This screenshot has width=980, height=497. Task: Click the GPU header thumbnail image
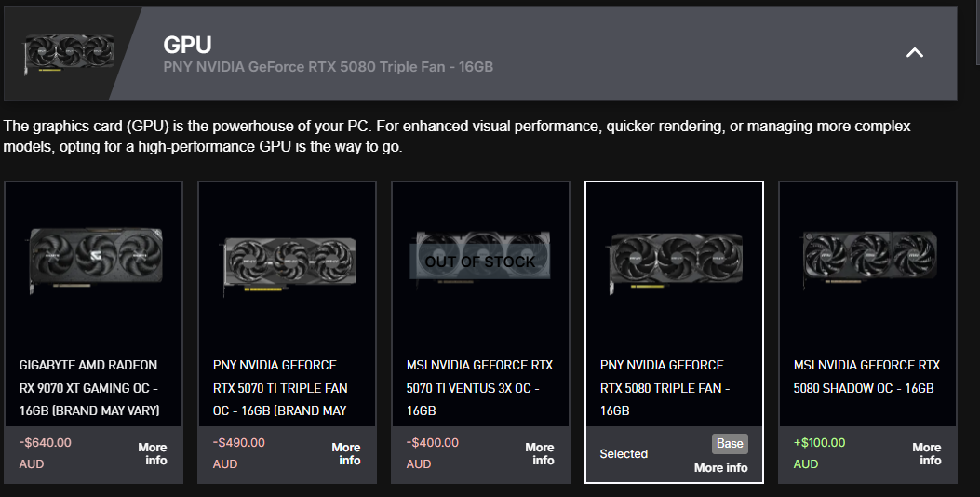[69, 54]
